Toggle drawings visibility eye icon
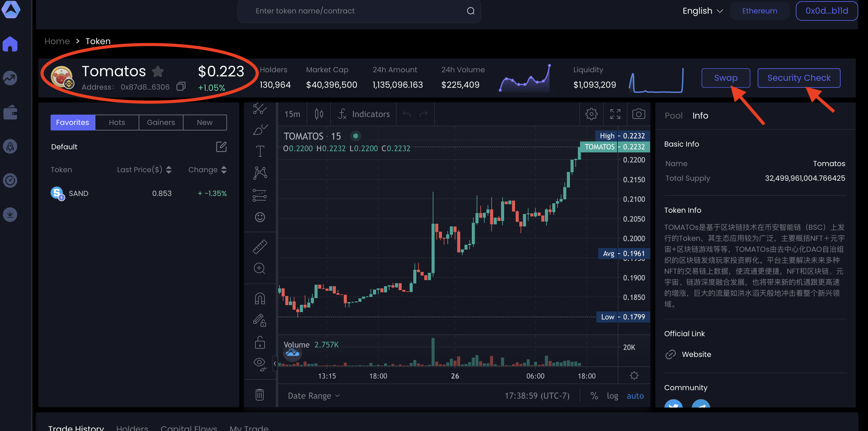Screen dimensions: 868x431 tap(259, 363)
